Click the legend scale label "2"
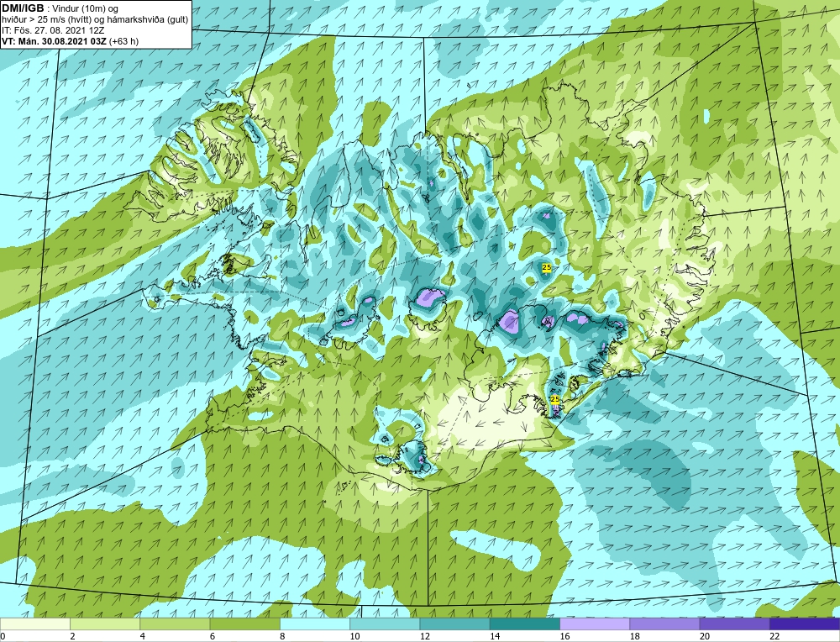This screenshot has width=840, height=642. tap(72, 636)
